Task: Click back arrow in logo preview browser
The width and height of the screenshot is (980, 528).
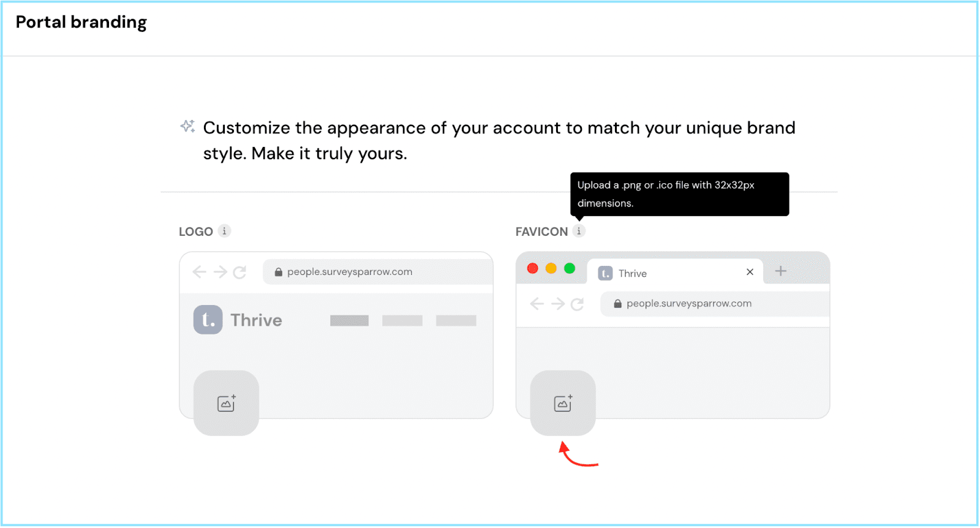Action: (199, 272)
